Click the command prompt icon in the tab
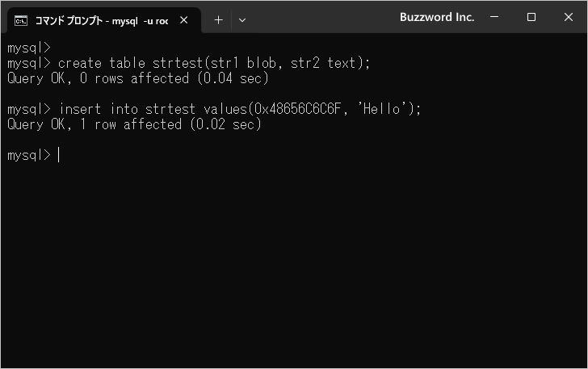The width and height of the screenshot is (588, 369). [x=22, y=20]
